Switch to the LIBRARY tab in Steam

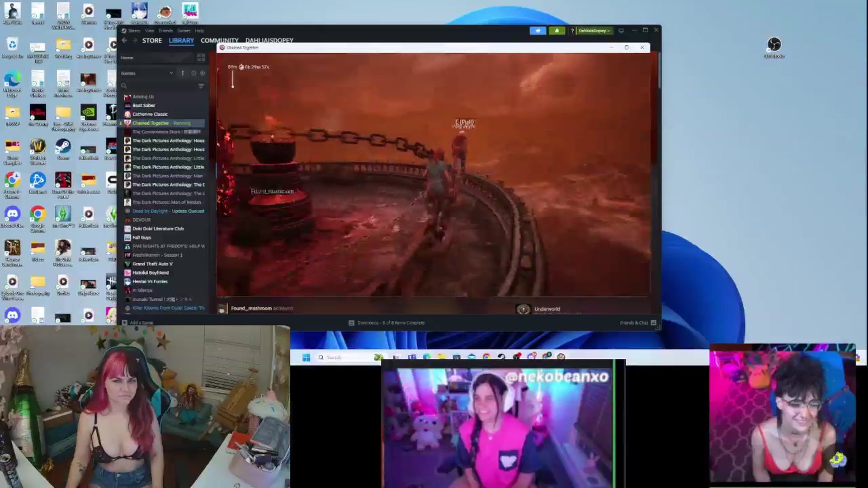point(181,40)
